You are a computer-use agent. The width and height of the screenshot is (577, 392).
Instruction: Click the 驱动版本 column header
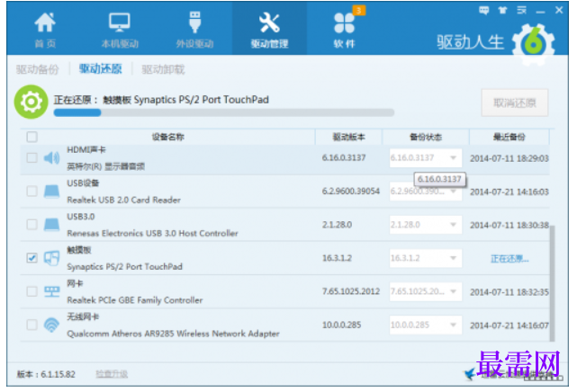point(349,137)
